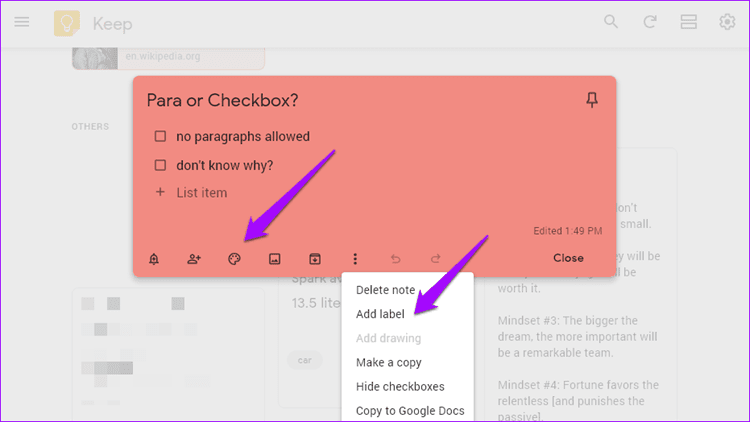Image resolution: width=750 pixels, height=422 pixels.
Task: Add an image to the note
Action: tap(275, 259)
